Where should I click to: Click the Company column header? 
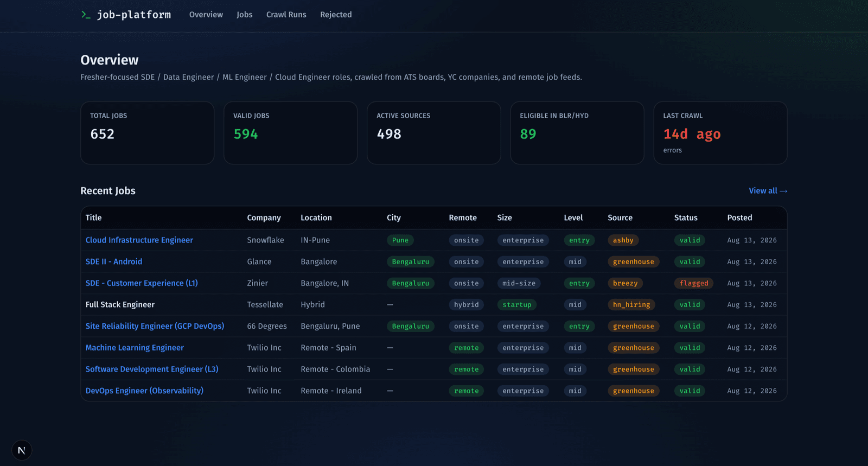coord(264,218)
